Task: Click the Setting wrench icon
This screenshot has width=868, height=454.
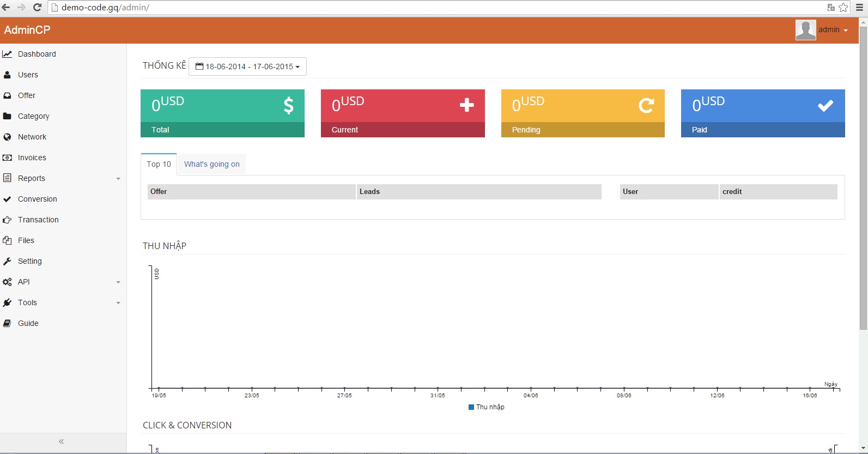Action: pyautogui.click(x=7, y=261)
